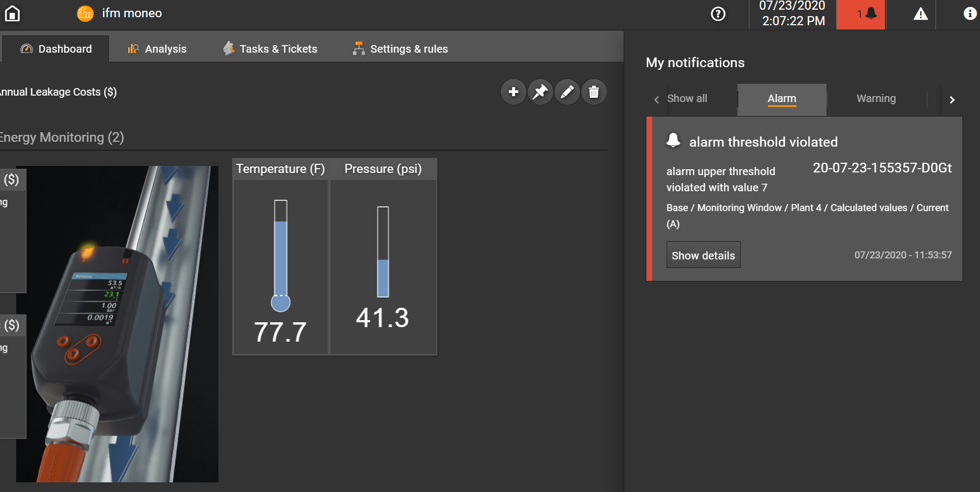980x492 pixels.
Task: Click the plus add widget button
Action: tap(513, 92)
